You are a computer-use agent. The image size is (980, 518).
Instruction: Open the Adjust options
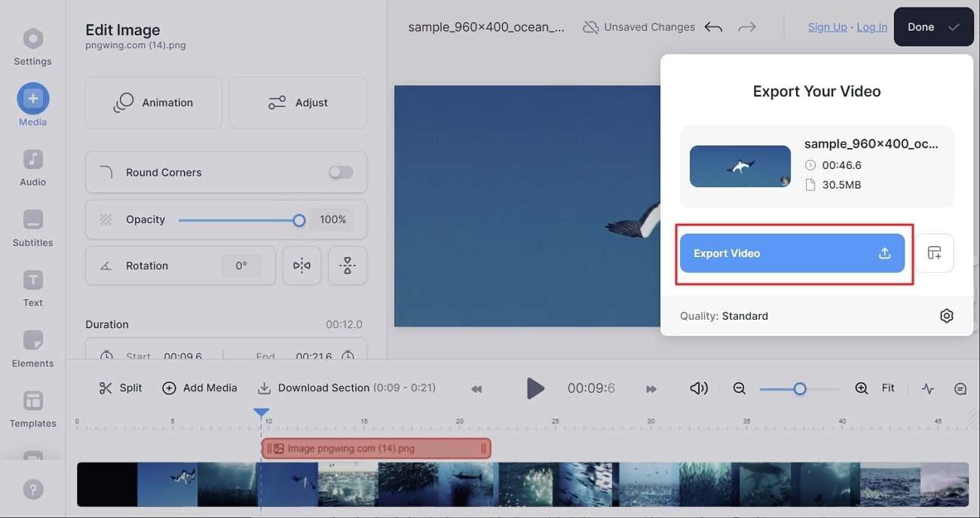297,102
